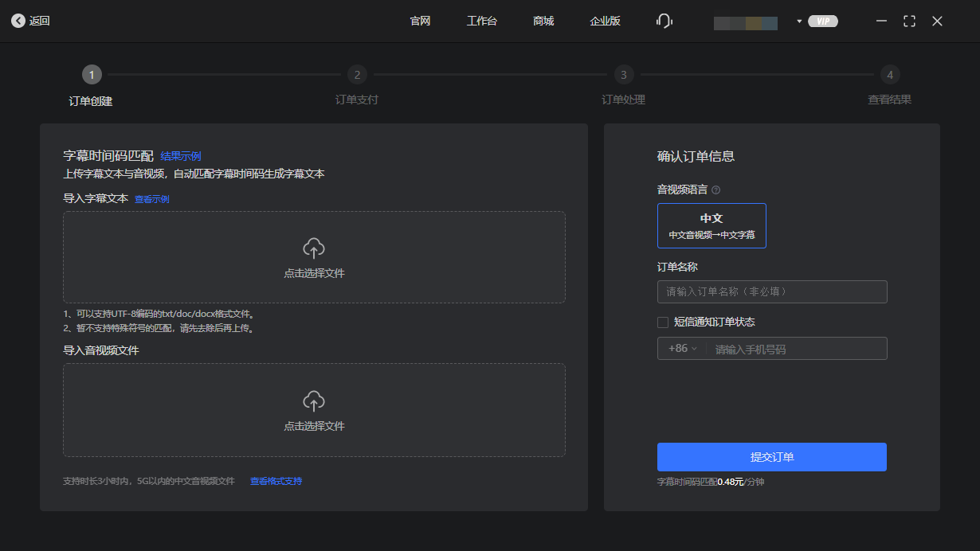Open the +86 country code dropdown

click(x=683, y=349)
